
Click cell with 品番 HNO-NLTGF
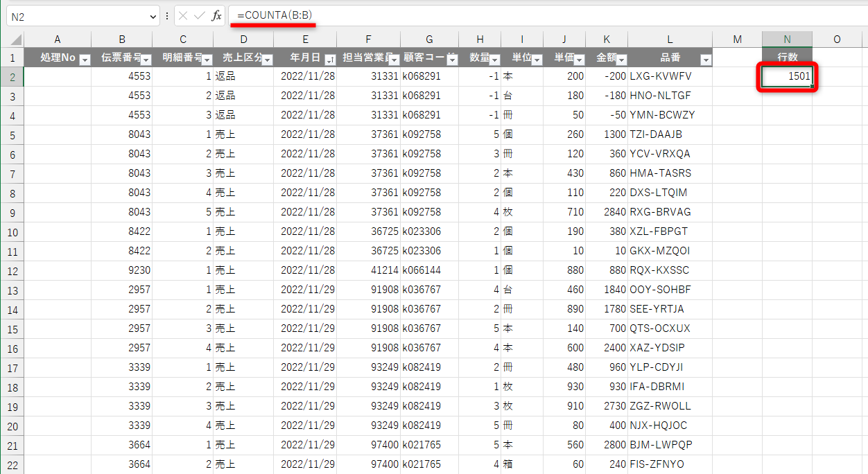pyautogui.click(x=670, y=96)
